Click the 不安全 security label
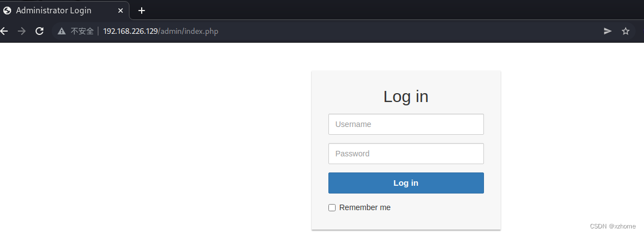The width and height of the screenshot is (644, 234). click(x=82, y=31)
